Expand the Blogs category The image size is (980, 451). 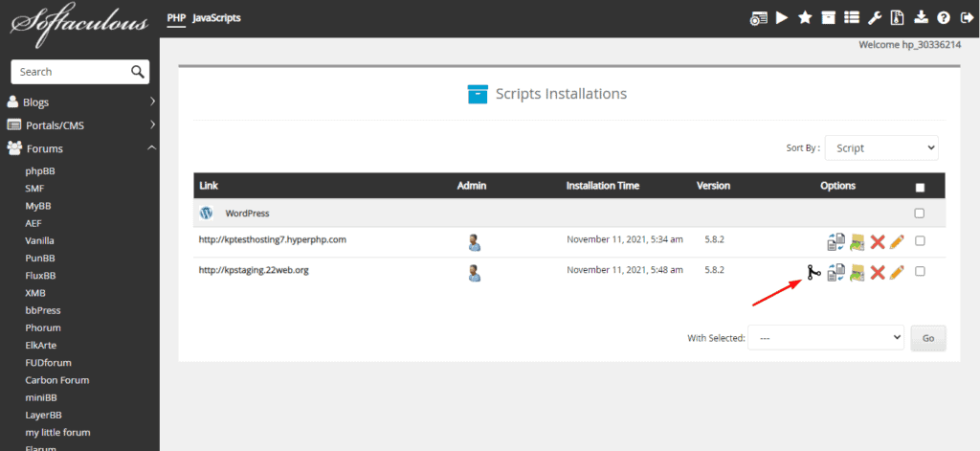(x=80, y=101)
